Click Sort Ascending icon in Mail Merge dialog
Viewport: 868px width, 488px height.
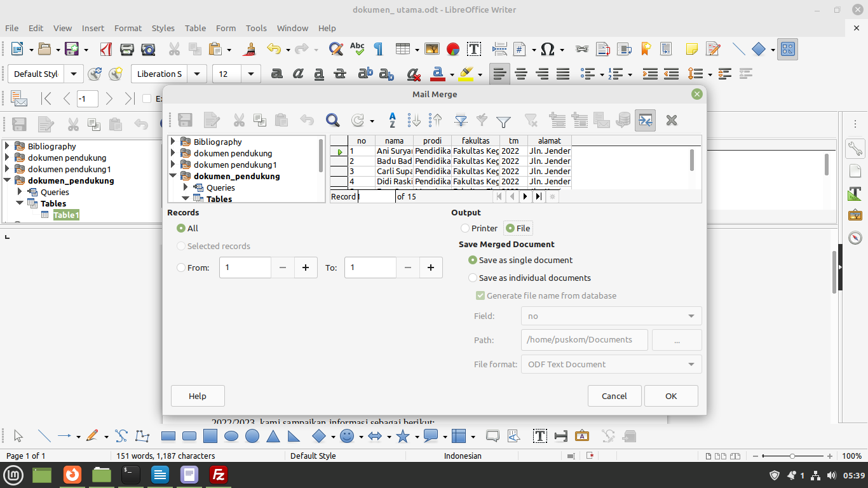[414, 120]
